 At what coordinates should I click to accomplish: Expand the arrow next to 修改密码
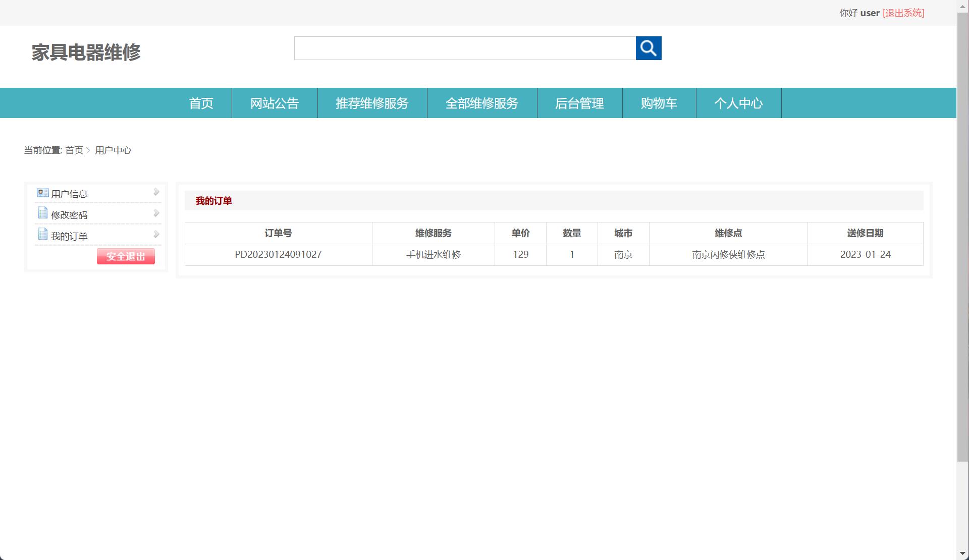tap(155, 213)
